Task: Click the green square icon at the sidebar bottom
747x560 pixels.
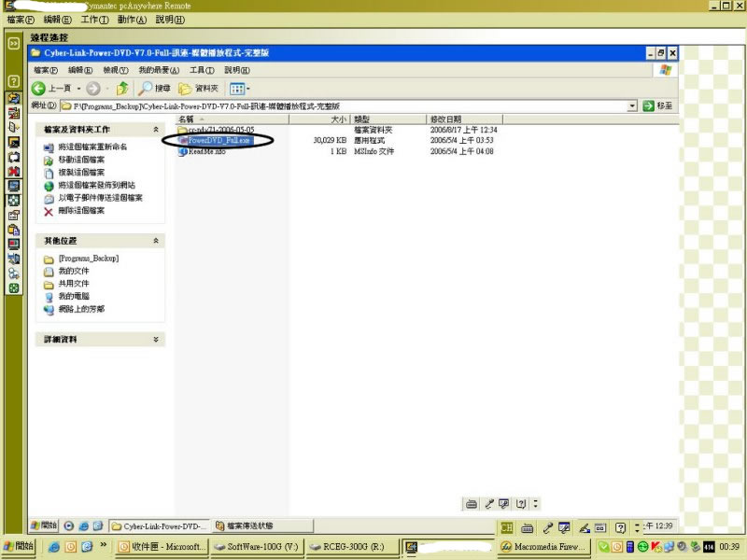Action: 14,288
